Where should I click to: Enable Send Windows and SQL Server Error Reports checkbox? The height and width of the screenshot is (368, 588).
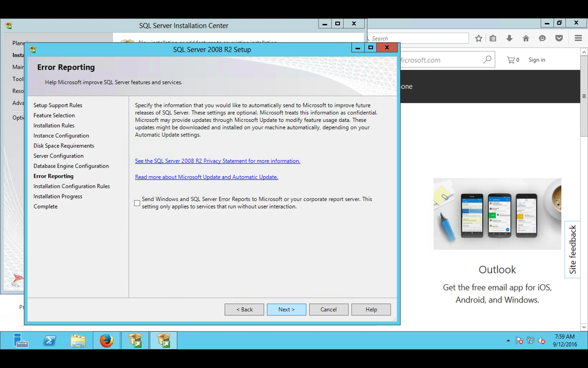click(x=137, y=203)
